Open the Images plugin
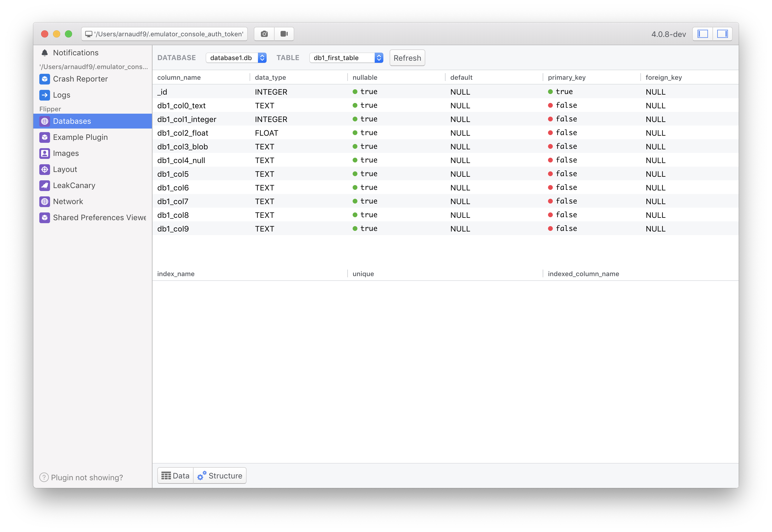This screenshot has height=532, width=772. (66, 153)
